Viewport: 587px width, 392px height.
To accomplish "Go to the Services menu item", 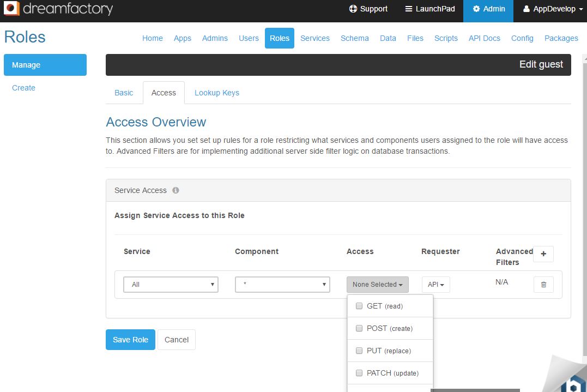I will tap(314, 38).
